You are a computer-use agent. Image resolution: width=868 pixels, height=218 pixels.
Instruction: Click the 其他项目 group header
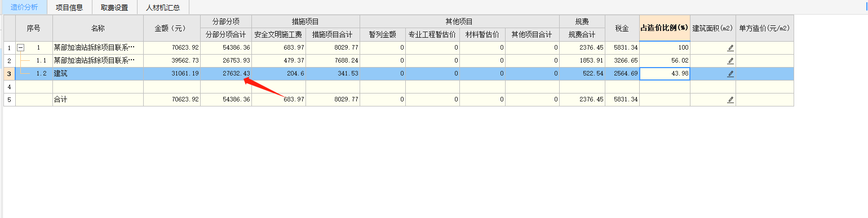pos(459,22)
